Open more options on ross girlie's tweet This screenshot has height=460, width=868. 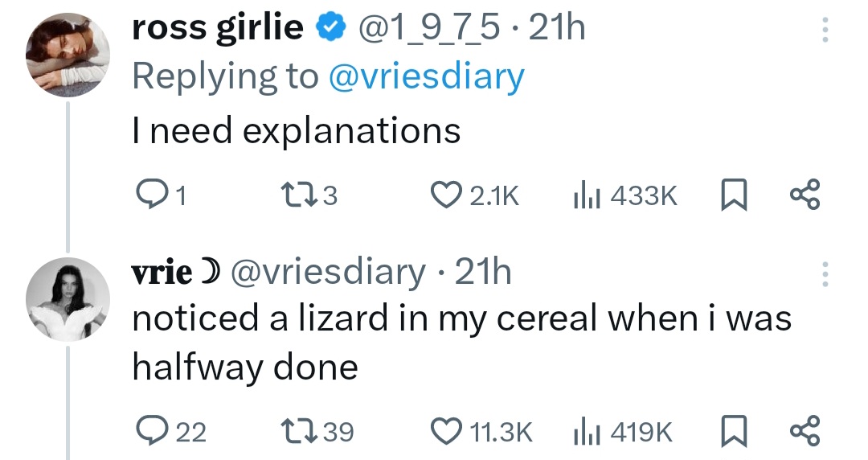(x=822, y=31)
